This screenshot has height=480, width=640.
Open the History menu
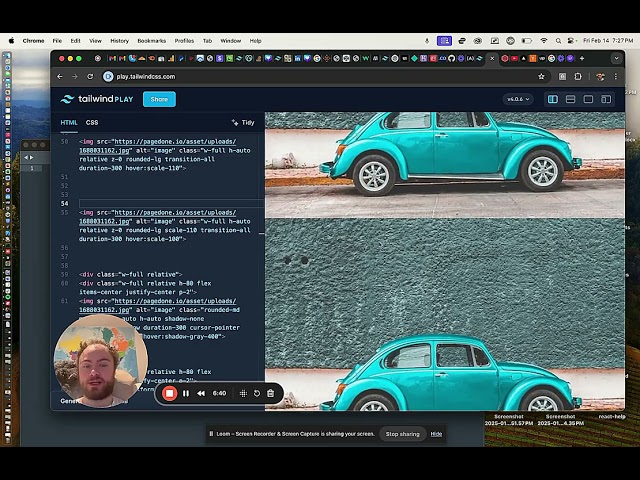[120, 41]
